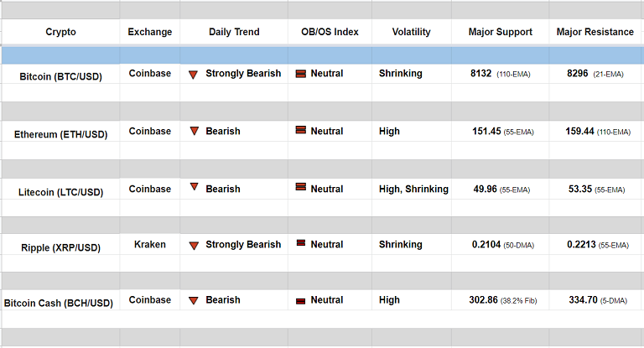644x348 pixels.
Task: Select the Crypto column header
Action: pos(60,32)
